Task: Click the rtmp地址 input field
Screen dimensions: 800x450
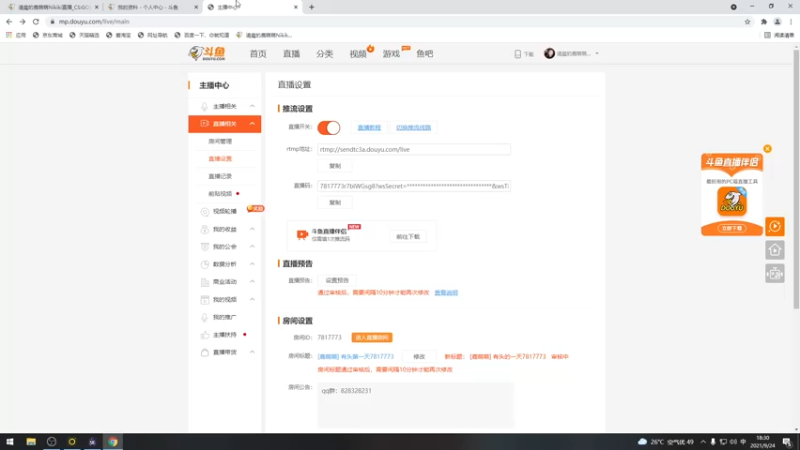Action: (x=414, y=149)
